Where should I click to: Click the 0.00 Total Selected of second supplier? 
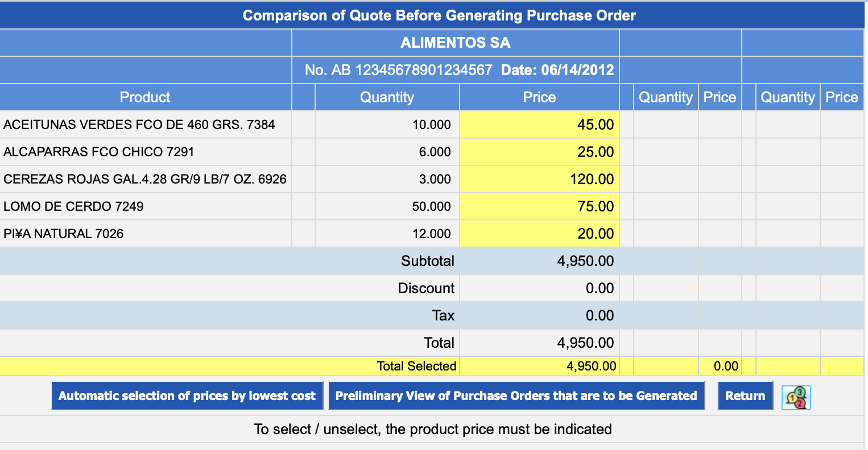726,366
